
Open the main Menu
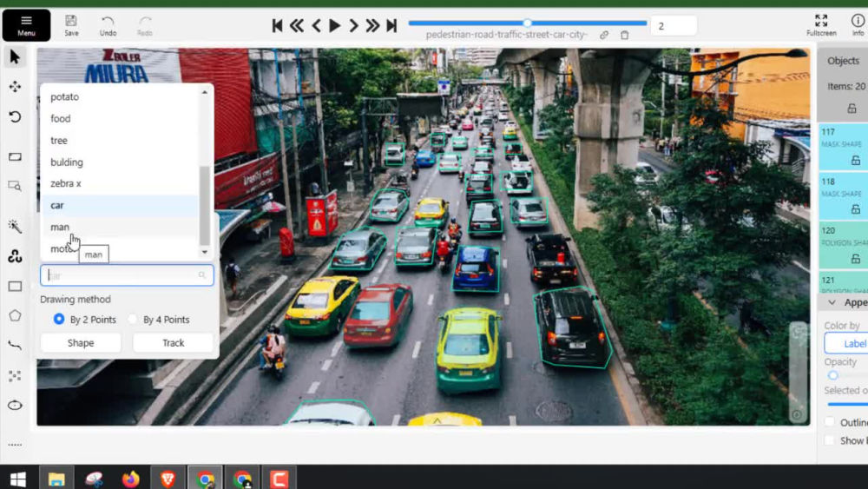pyautogui.click(x=26, y=25)
